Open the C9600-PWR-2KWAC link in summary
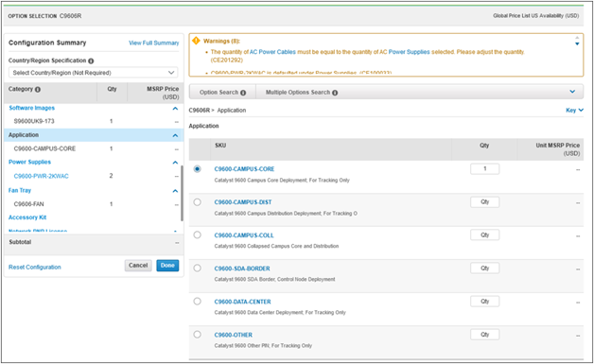Viewport: 594px width, 364px height. coord(41,176)
